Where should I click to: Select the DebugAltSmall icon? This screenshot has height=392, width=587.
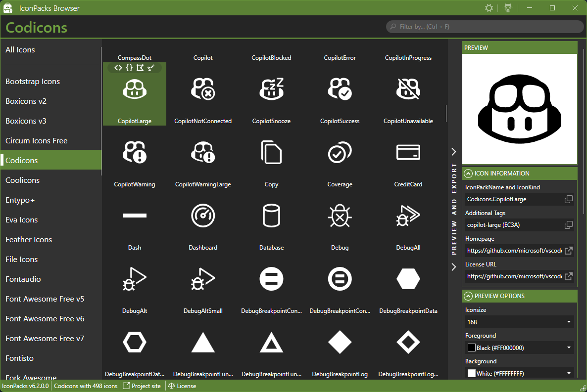(x=203, y=284)
